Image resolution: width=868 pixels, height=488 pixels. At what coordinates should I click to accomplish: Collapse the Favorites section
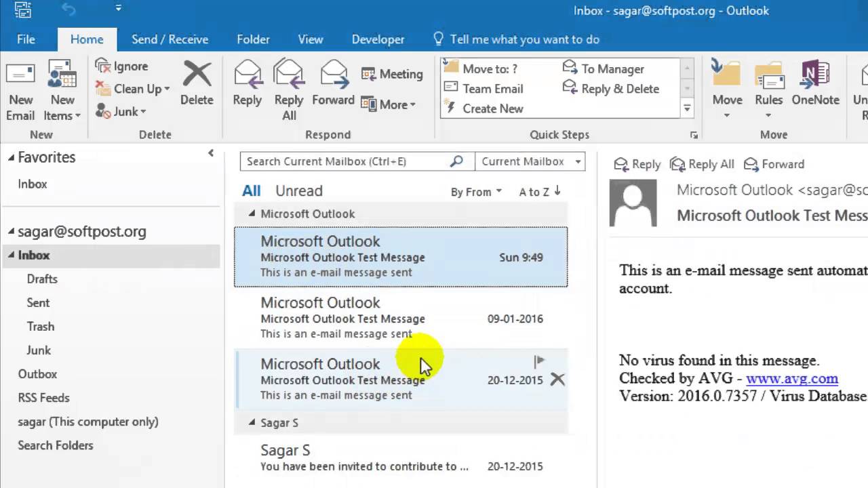pyautogui.click(x=11, y=157)
